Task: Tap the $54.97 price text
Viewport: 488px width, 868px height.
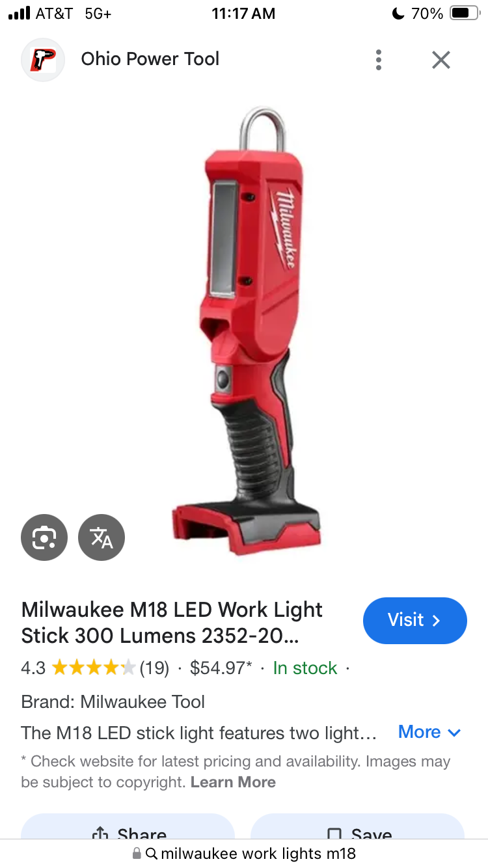Action: [x=221, y=668]
